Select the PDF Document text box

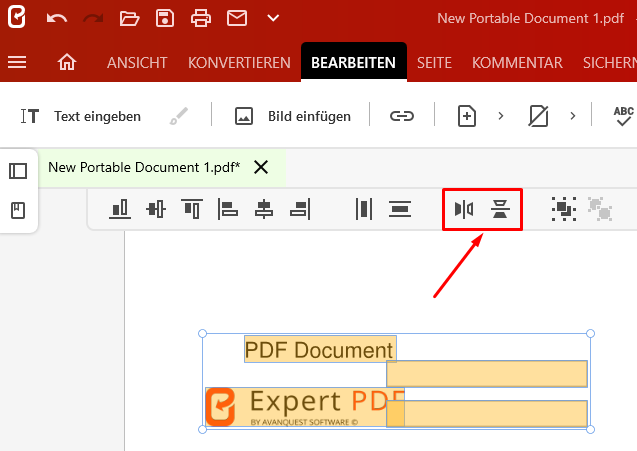pyautogui.click(x=320, y=349)
